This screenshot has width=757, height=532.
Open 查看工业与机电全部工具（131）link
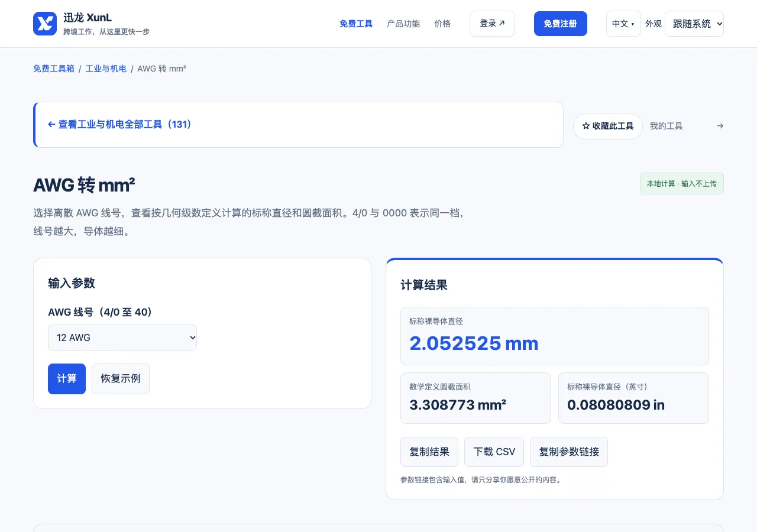pyautogui.click(x=120, y=125)
